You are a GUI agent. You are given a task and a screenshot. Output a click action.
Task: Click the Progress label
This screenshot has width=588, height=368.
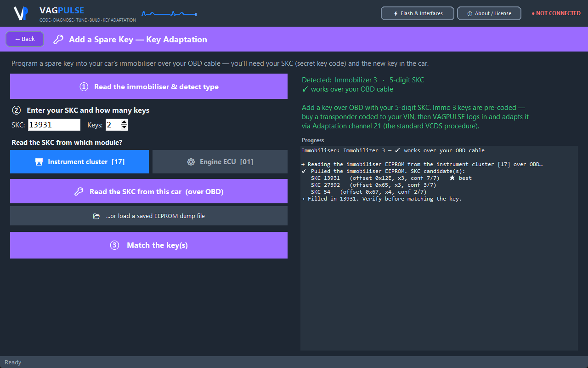(x=313, y=140)
